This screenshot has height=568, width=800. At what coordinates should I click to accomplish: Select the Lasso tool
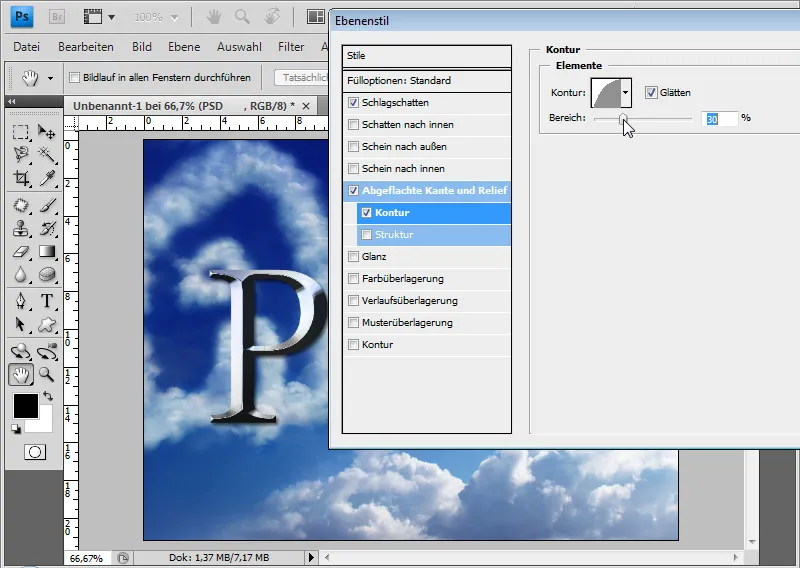(x=20, y=154)
